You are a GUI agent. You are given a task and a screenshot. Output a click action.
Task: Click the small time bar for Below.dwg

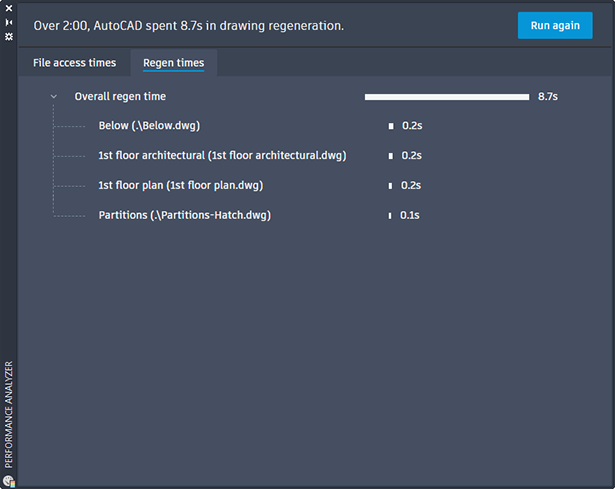pos(391,126)
